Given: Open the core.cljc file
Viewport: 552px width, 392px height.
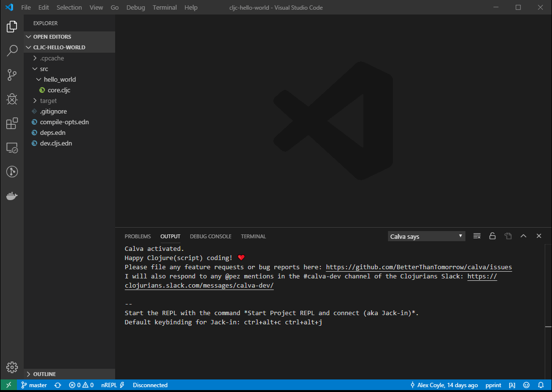Looking at the screenshot, I should [69, 90].
